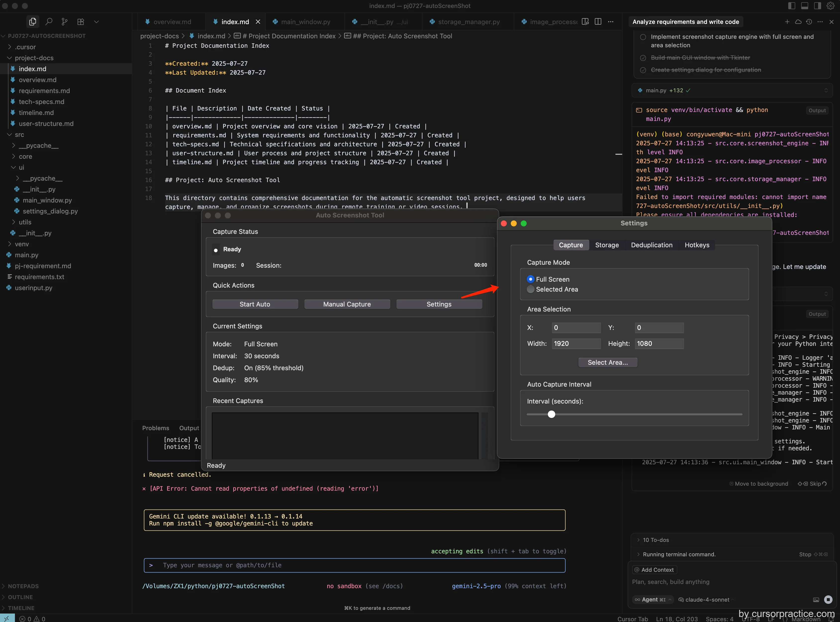
Task: Open settings_dialog.py in the file tree
Action: pyautogui.click(x=50, y=211)
